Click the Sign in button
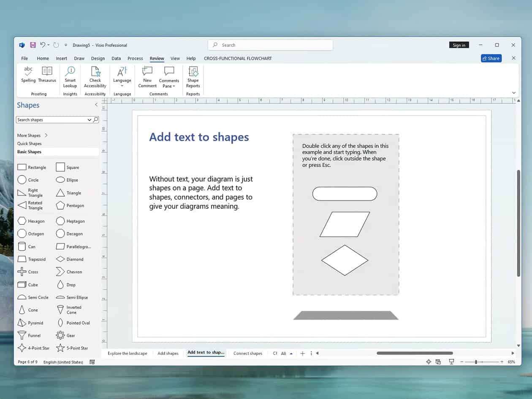Viewport: 532px width, 399px height. coord(459,45)
